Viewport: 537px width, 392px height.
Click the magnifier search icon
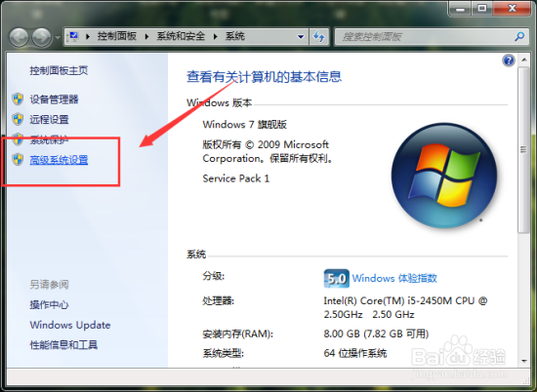(519, 36)
